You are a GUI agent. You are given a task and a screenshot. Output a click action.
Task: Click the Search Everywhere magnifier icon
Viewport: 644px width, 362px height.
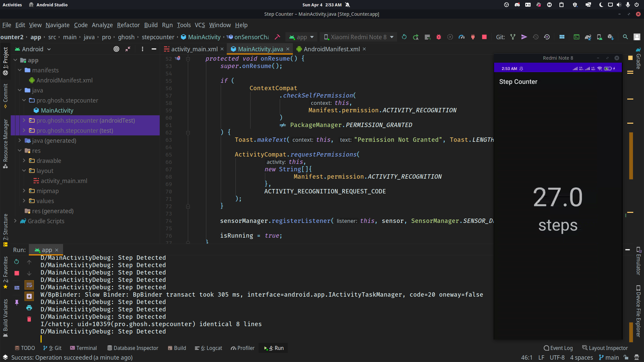625,37
